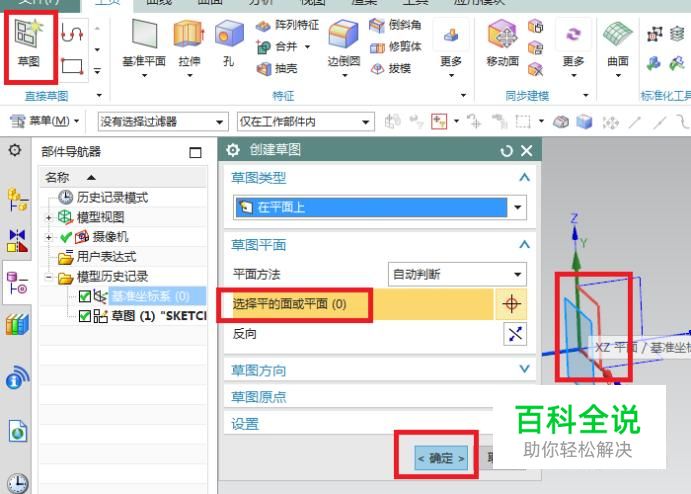Select the rectangle sketch tool
Image resolution: width=691 pixels, height=494 pixels.
coord(72,67)
